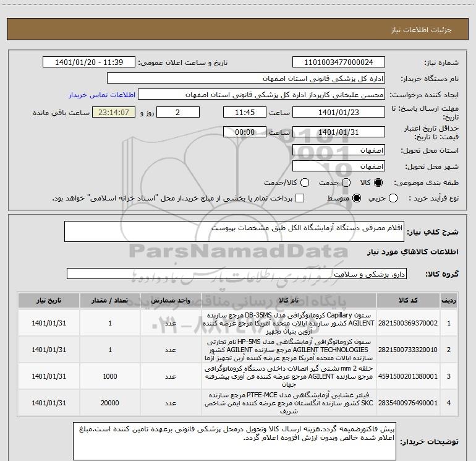Click the countdown timer 23:14:07
Viewport: 476px width, 461px height.
[114, 113]
